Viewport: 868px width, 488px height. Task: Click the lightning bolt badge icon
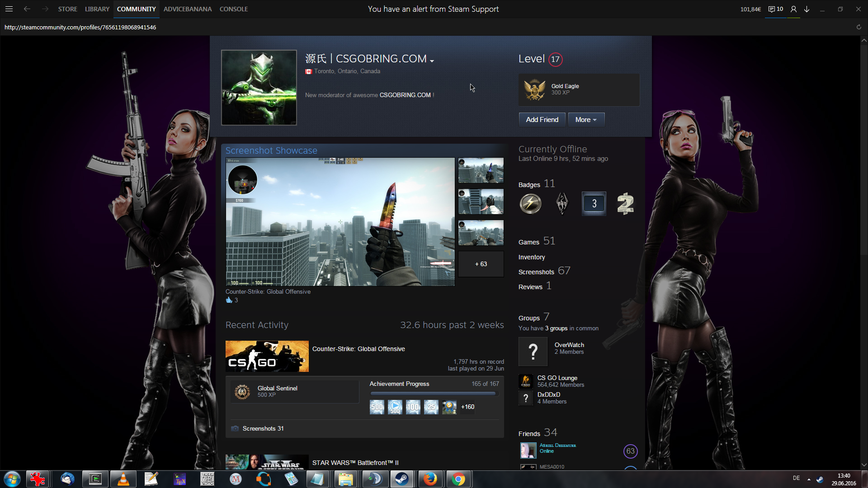point(530,204)
